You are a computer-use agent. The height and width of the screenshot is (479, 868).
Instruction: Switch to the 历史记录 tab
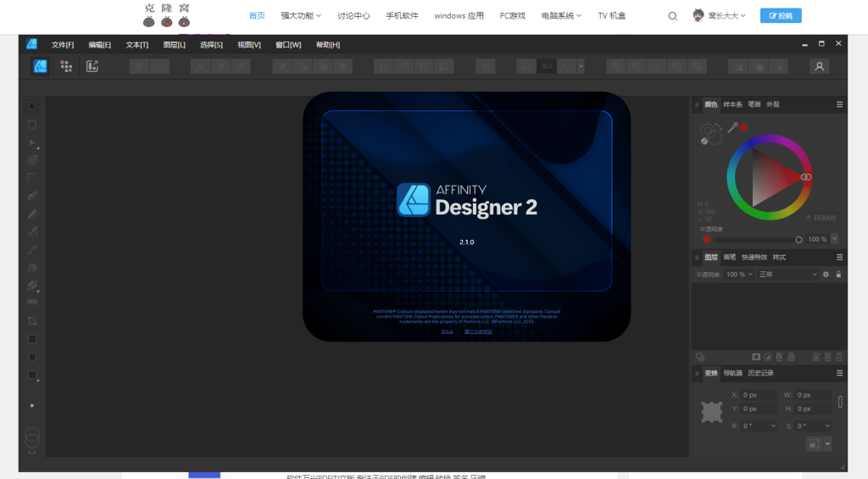click(x=760, y=373)
